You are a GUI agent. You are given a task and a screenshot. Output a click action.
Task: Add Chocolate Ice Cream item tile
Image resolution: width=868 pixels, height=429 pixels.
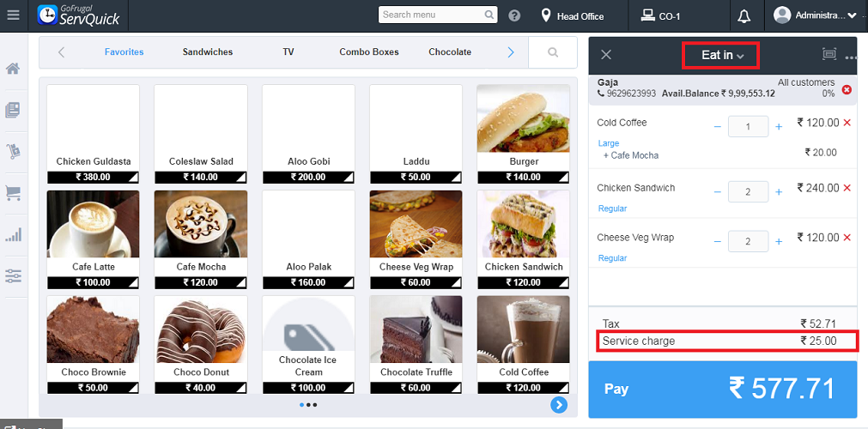(x=308, y=344)
